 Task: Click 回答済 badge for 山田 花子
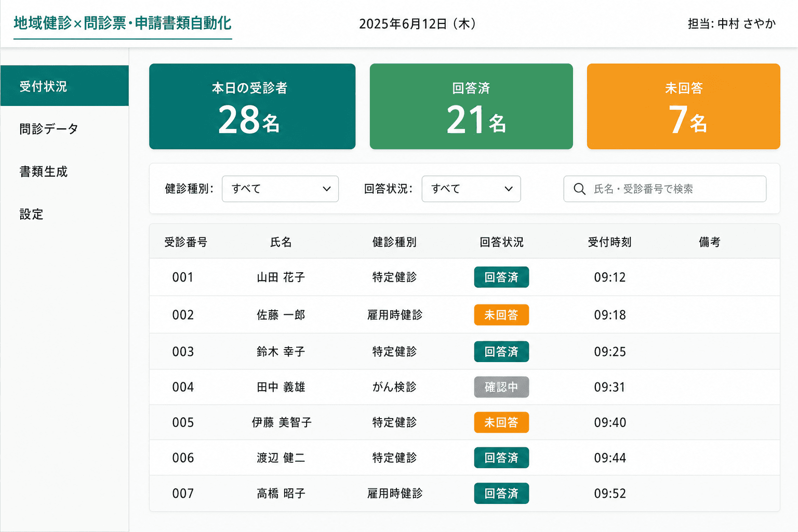[501, 277]
